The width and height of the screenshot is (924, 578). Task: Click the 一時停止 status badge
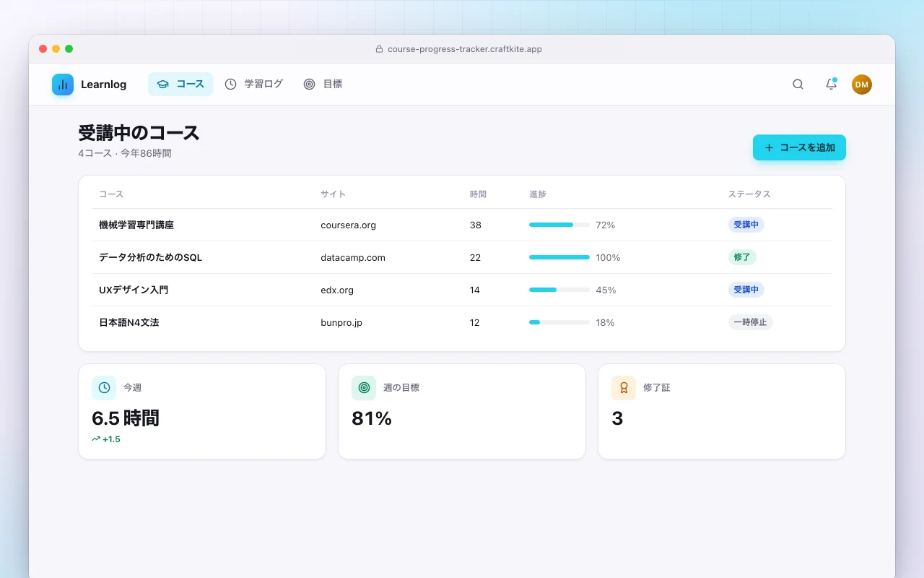tap(750, 322)
